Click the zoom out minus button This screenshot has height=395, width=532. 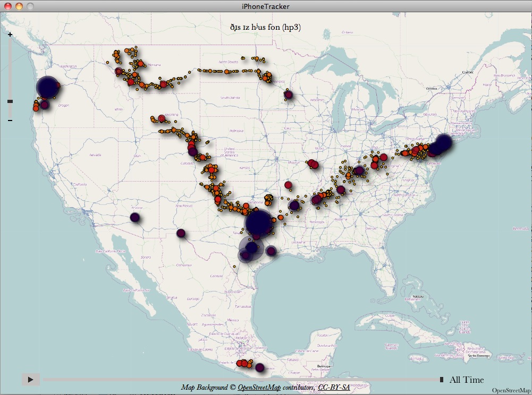[x=10, y=121]
